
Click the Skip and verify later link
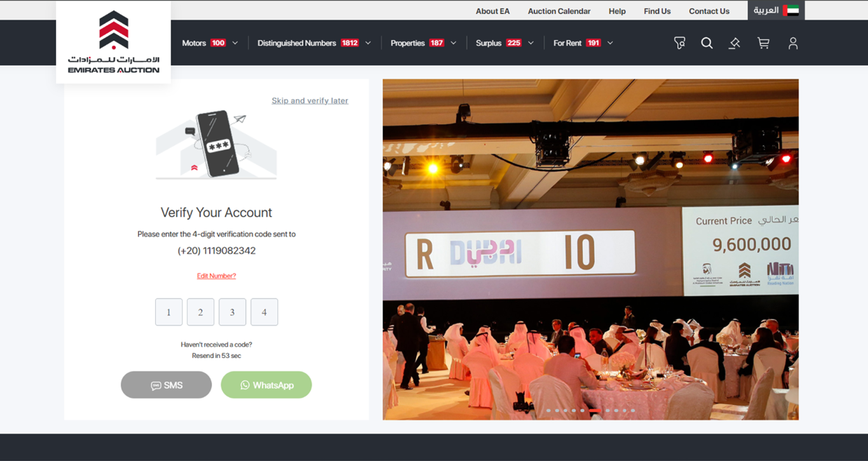pos(310,100)
